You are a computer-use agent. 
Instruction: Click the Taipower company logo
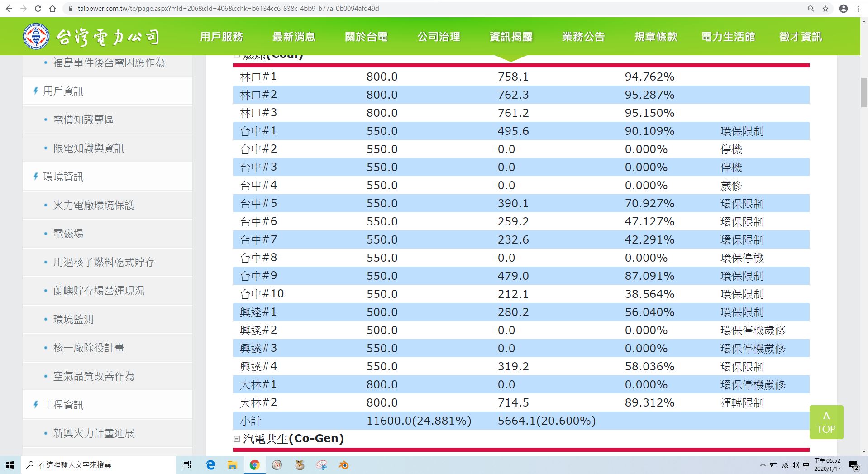click(x=91, y=37)
